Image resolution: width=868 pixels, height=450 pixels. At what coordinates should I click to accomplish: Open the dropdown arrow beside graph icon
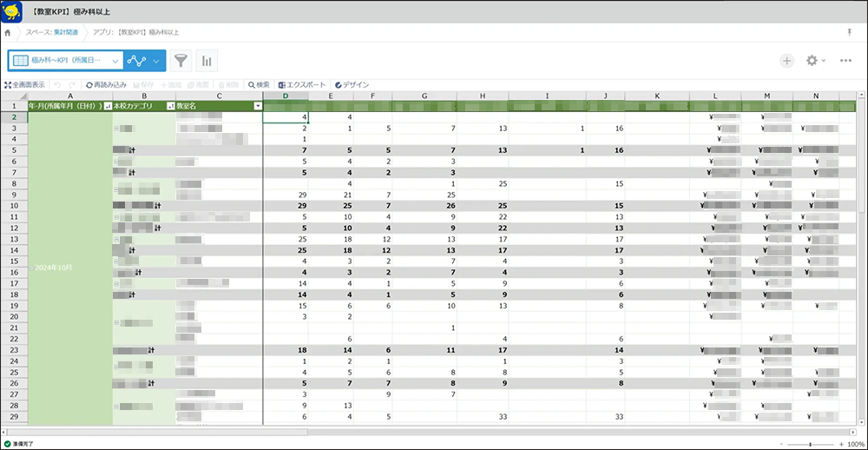tap(156, 61)
